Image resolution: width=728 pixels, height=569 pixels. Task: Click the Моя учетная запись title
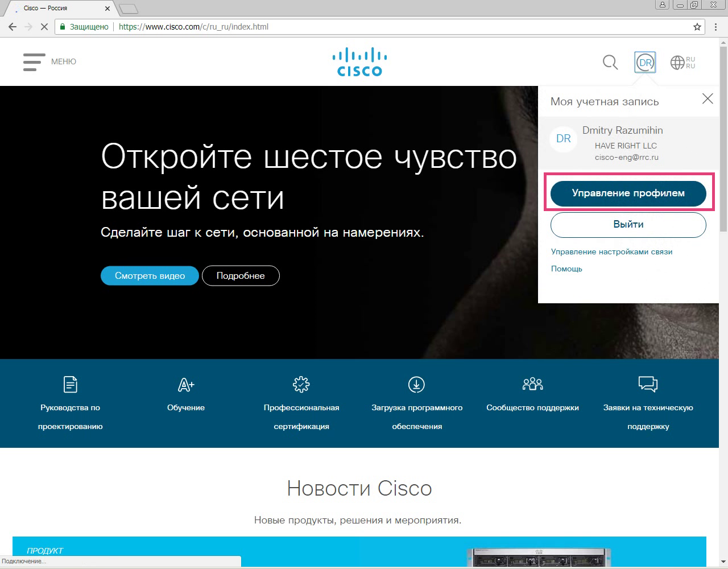605,101
